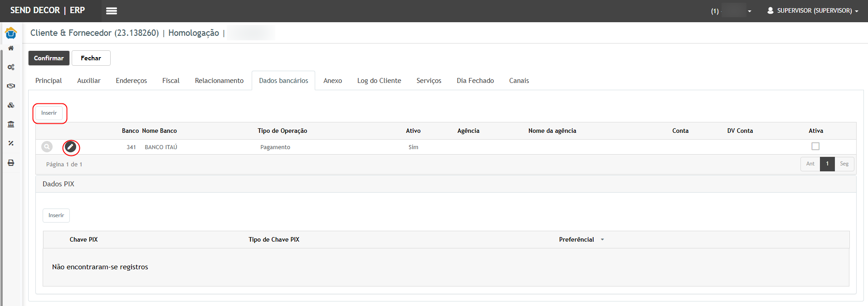868x306 pixels.
Task: Click the Tipo de Operação column header
Action: (282, 131)
